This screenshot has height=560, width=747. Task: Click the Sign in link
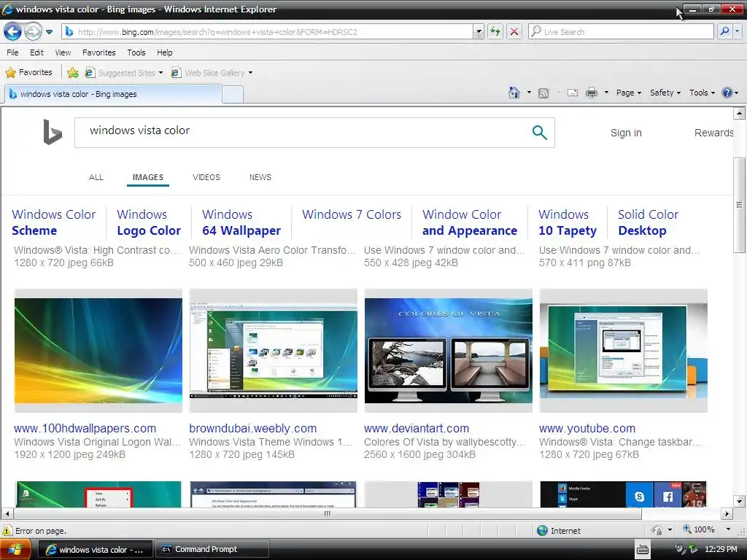pos(626,133)
